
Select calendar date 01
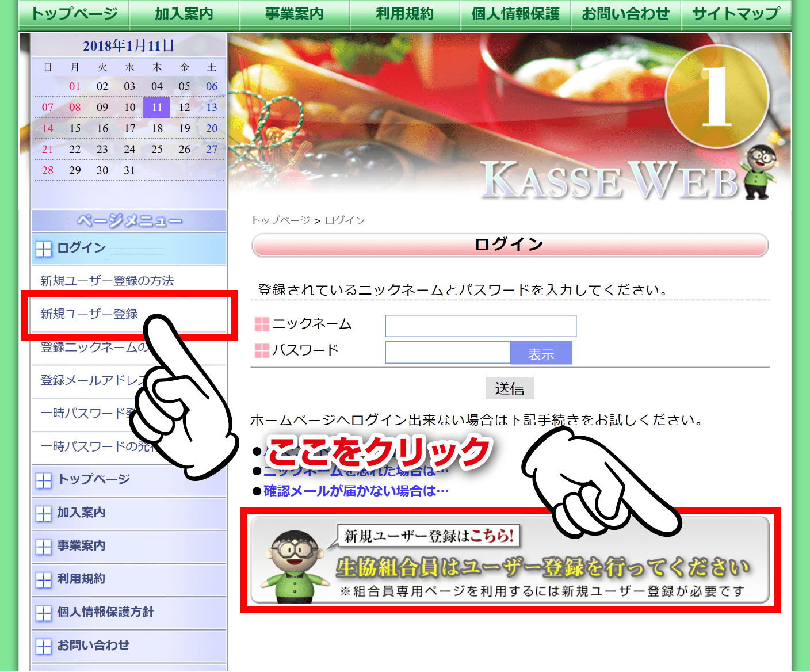pyautogui.click(x=75, y=86)
